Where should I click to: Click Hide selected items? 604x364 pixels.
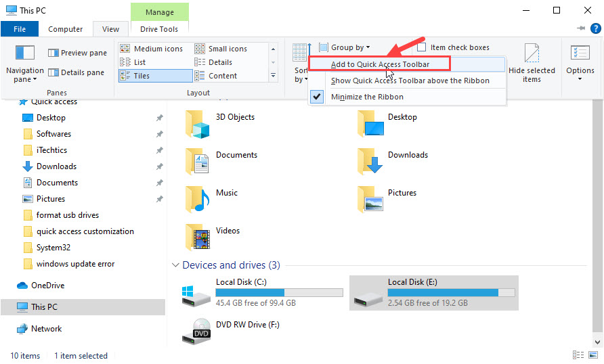[x=532, y=64]
